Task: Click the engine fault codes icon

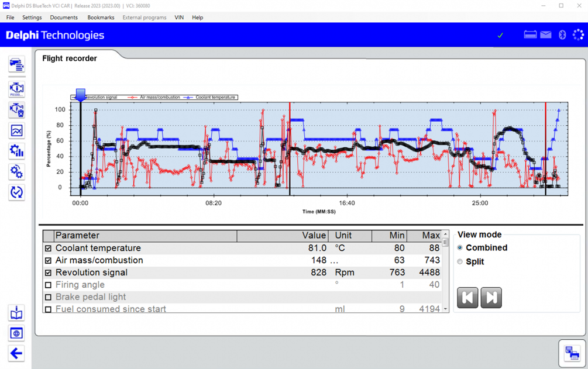Action: click(x=16, y=89)
